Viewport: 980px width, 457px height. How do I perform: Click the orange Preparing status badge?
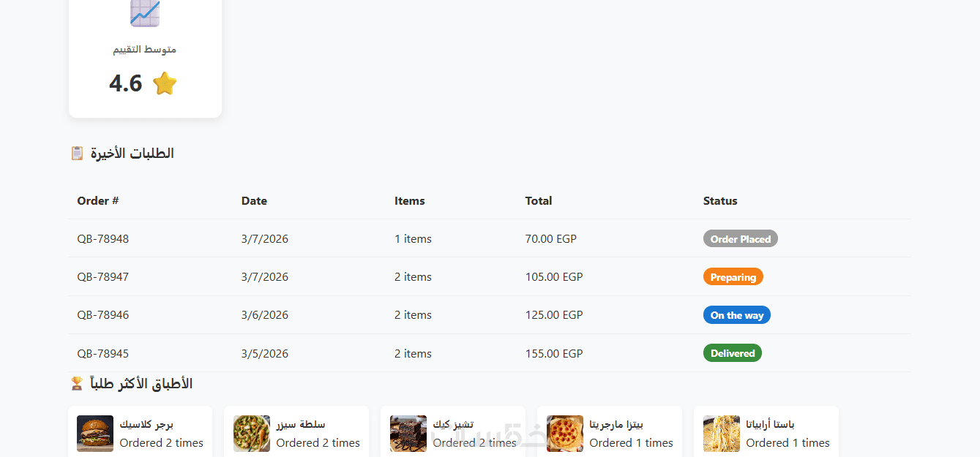tap(733, 277)
